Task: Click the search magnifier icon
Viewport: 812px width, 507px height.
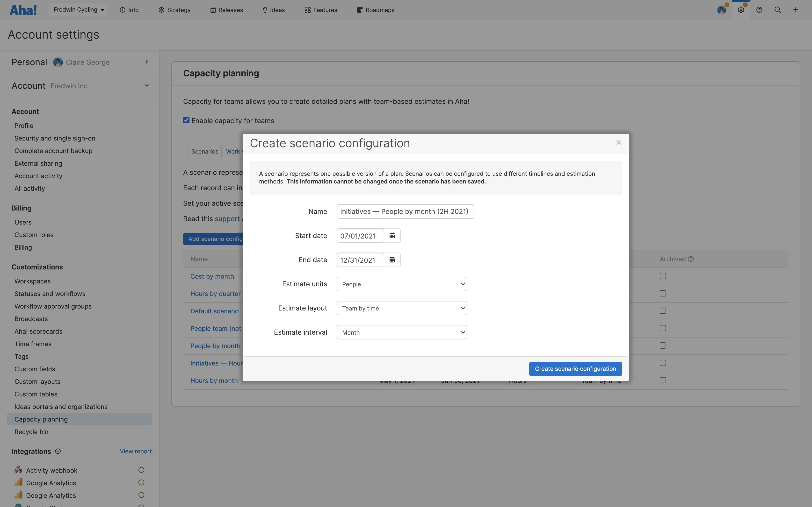Action: 777,10
